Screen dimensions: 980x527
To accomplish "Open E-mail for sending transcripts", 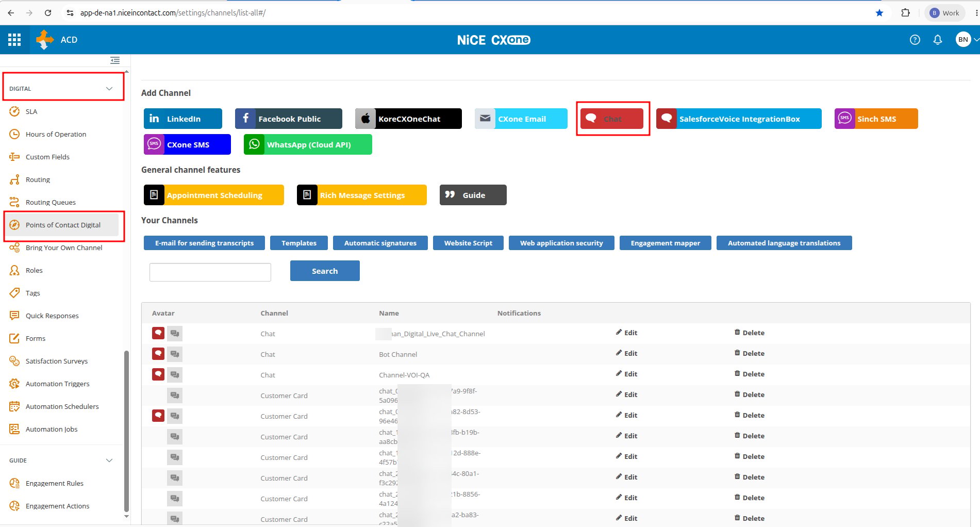I will (x=204, y=243).
